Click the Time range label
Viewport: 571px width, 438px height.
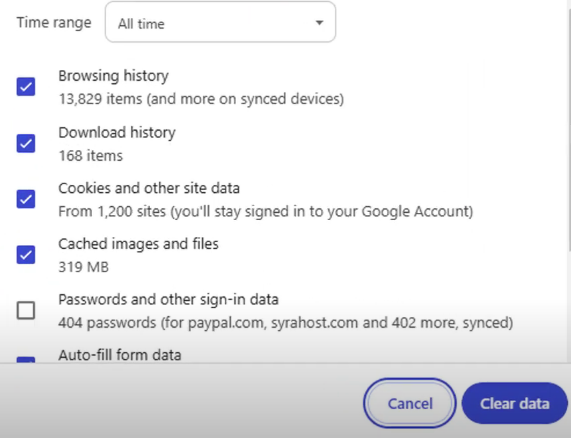point(54,23)
